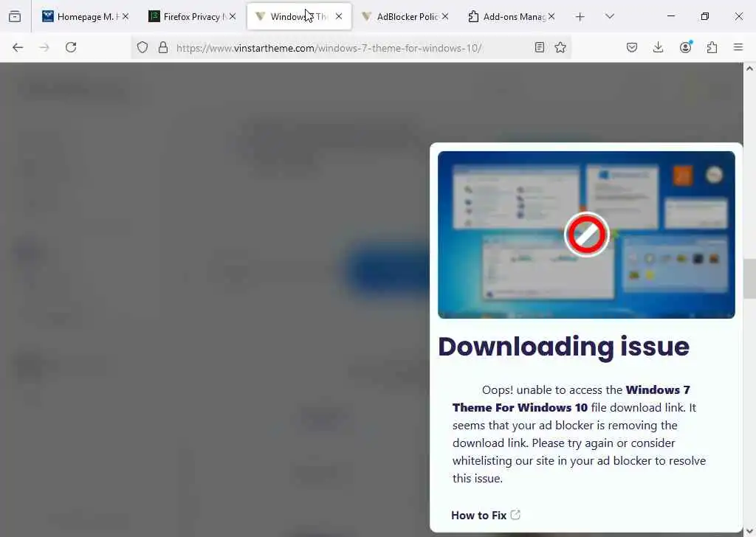Open downloads panel

pos(658,47)
